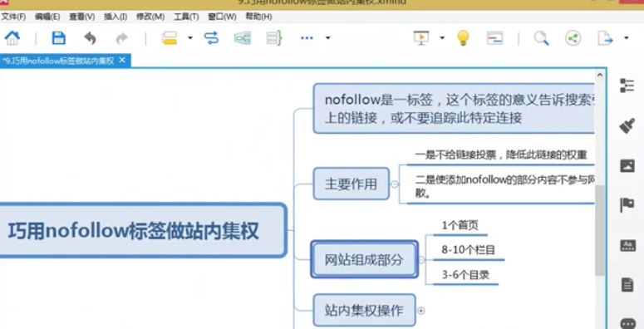
Task: Open the 插入(I) menu
Action: tap(116, 17)
